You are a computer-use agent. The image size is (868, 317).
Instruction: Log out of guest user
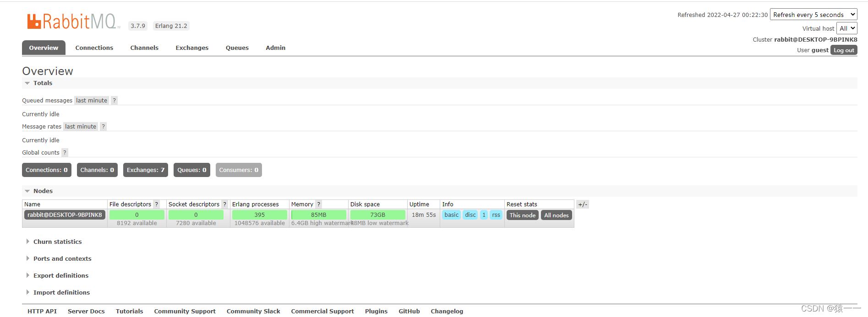pyautogui.click(x=844, y=50)
